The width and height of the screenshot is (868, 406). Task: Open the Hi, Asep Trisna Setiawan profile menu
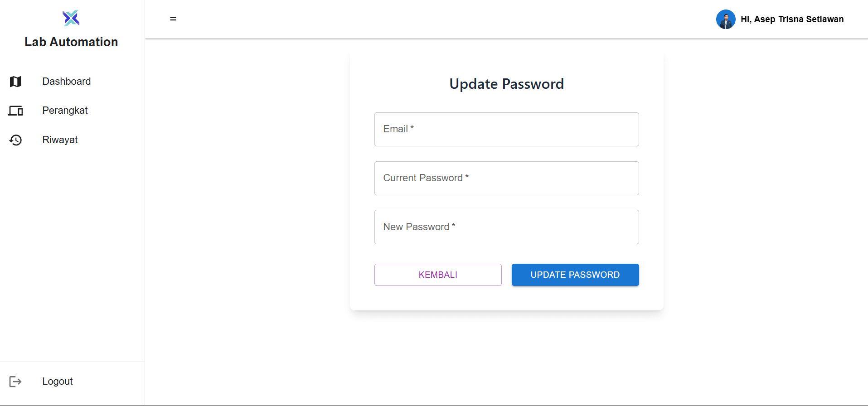tap(792, 19)
